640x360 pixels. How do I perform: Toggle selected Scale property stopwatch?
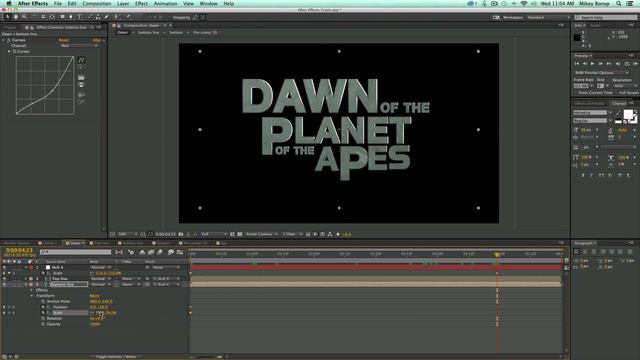43,313
